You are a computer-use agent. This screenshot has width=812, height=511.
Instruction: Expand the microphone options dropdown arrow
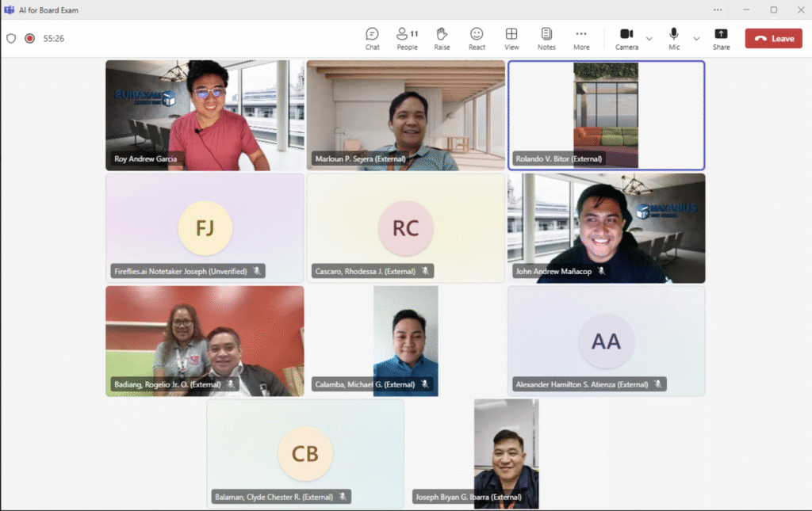coord(696,38)
